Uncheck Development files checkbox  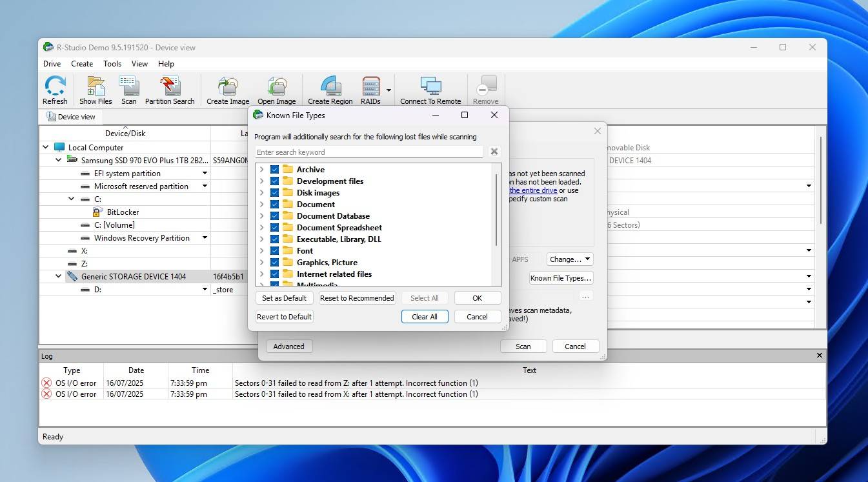(x=274, y=181)
